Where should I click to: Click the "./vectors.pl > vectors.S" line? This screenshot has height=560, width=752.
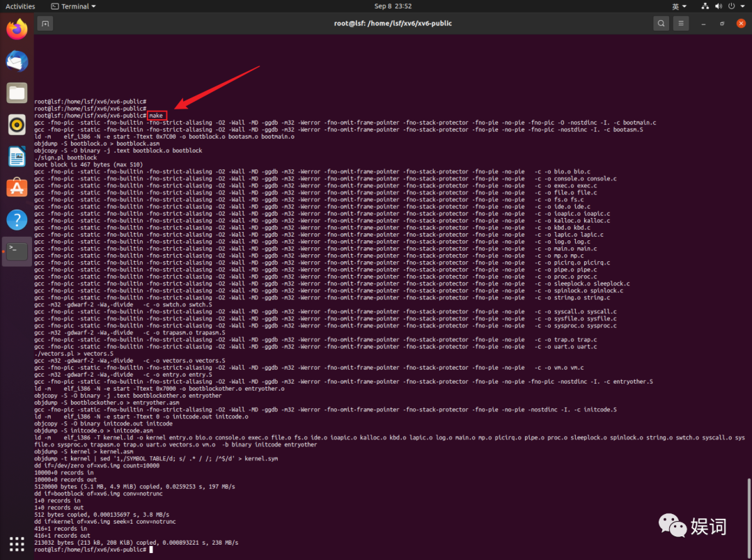tap(74, 354)
